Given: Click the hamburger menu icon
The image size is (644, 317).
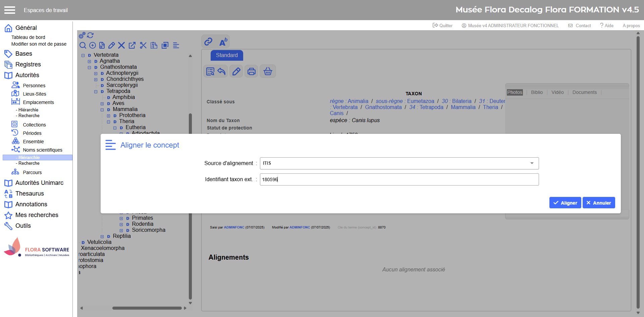Looking at the screenshot, I should [x=10, y=10].
